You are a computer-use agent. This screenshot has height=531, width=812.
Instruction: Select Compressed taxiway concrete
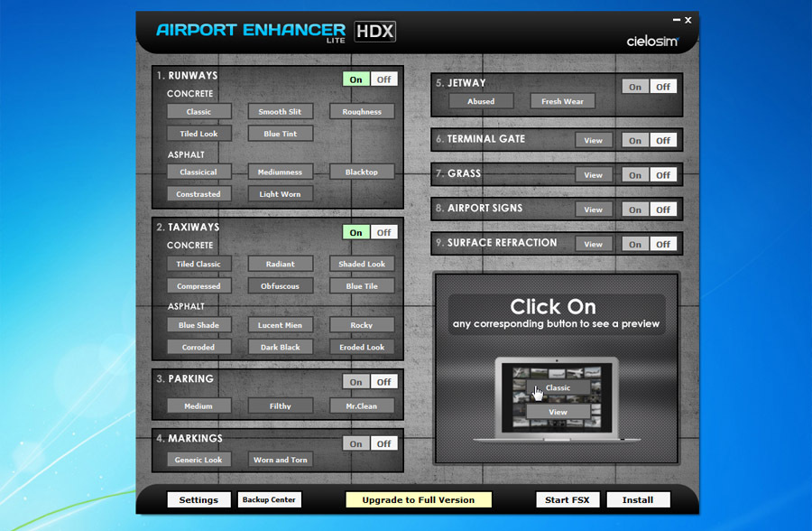pyautogui.click(x=198, y=286)
